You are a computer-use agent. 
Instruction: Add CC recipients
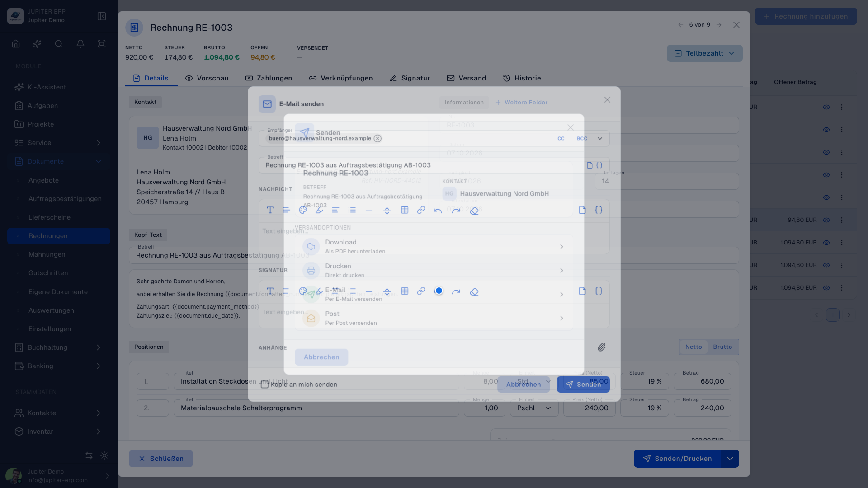pos(561,139)
